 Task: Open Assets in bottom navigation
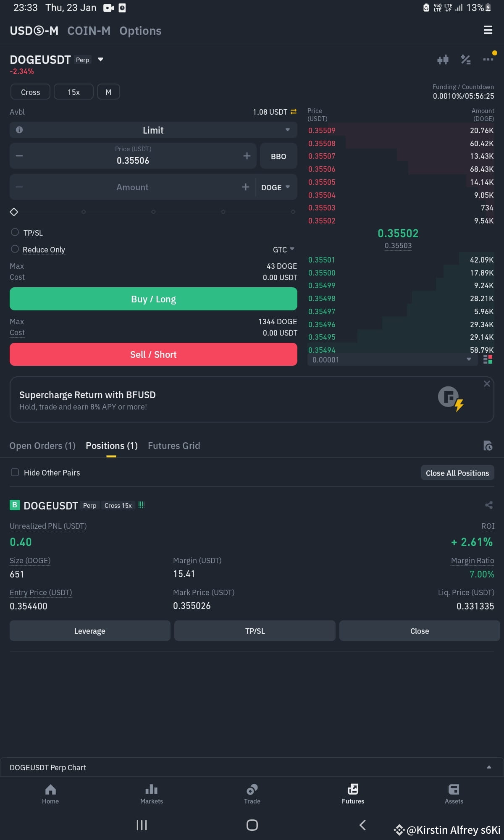coord(454,794)
